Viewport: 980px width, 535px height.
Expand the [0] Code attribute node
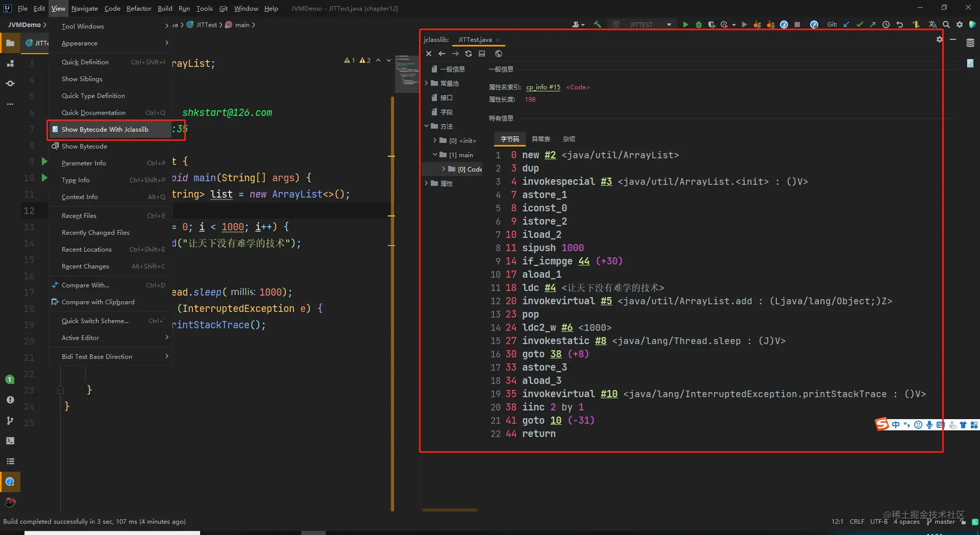tap(444, 169)
